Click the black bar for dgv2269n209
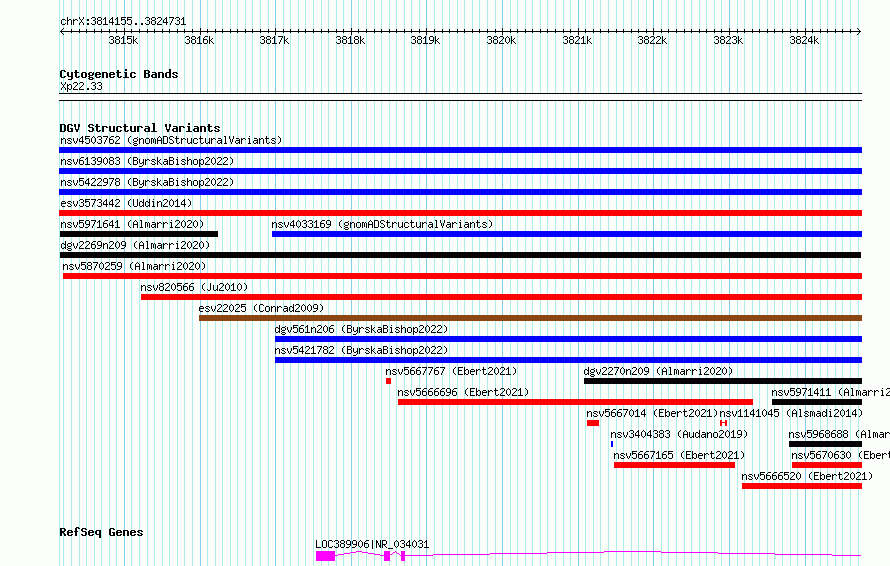Screen dimensions: 890x566 click(x=460, y=255)
